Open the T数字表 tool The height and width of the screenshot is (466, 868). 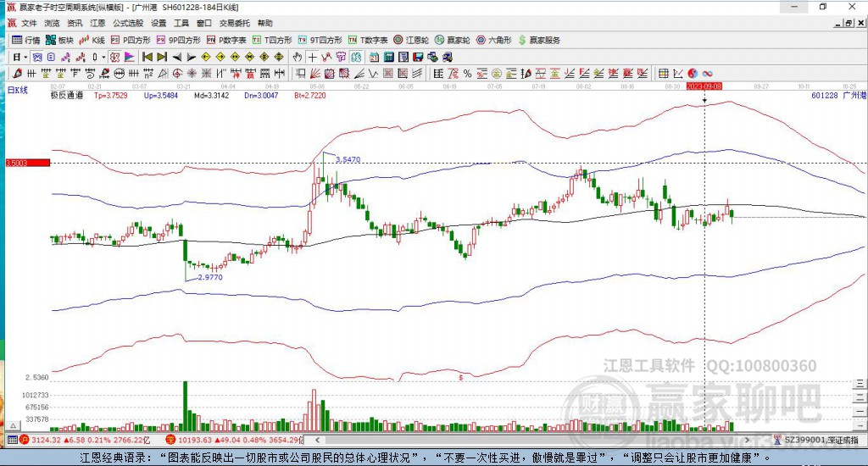[x=368, y=40]
